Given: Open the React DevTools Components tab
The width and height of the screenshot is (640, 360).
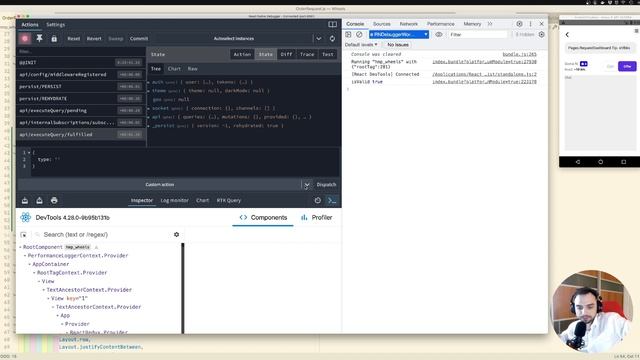Looking at the screenshot, I should pyautogui.click(x=263, y=218).
